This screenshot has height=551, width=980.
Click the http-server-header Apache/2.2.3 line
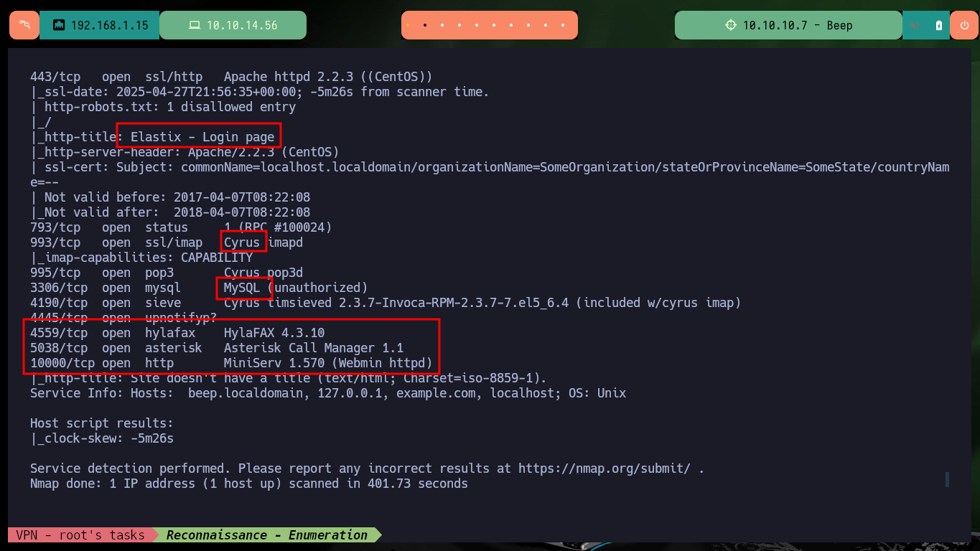tap(185, 152)
